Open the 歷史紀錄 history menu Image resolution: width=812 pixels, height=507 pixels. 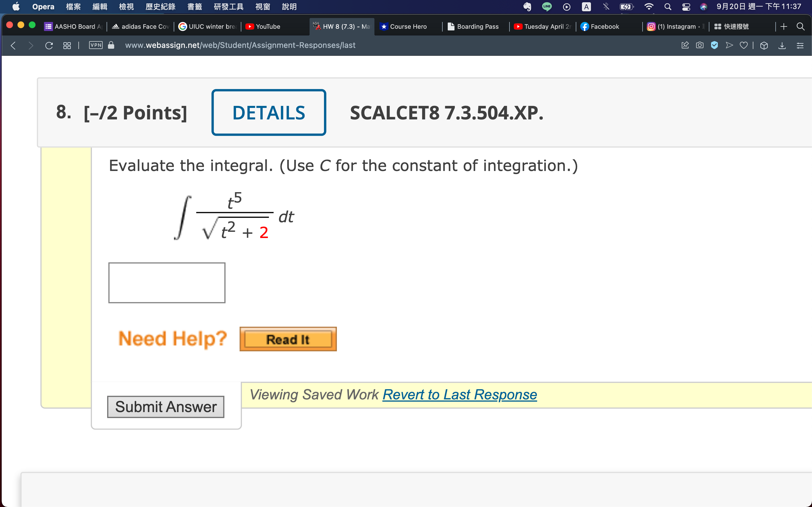point(160,7)
